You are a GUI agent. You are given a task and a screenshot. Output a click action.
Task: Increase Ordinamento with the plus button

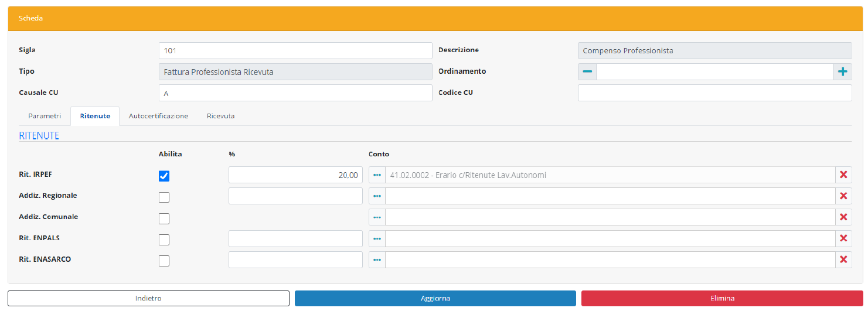pyautogui.click(x=842, y=71)
